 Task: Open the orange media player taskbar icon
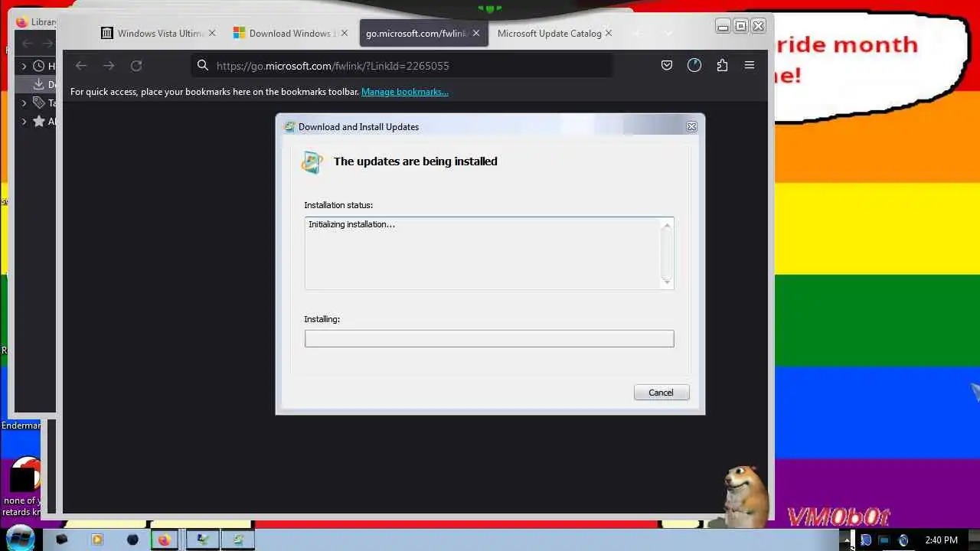97,540
